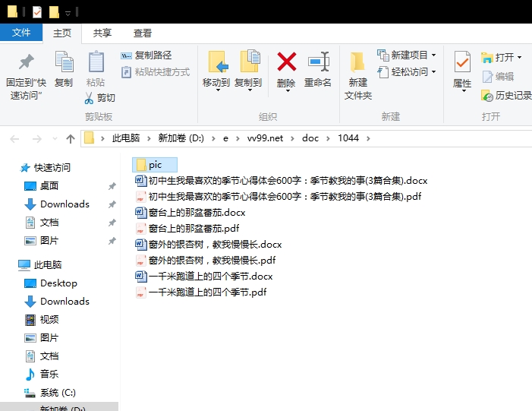Image resolution: width=532 pixels, height=411 pixels.
Task: Select 此电脑 in navigation pane
Action: click(39, 264)
